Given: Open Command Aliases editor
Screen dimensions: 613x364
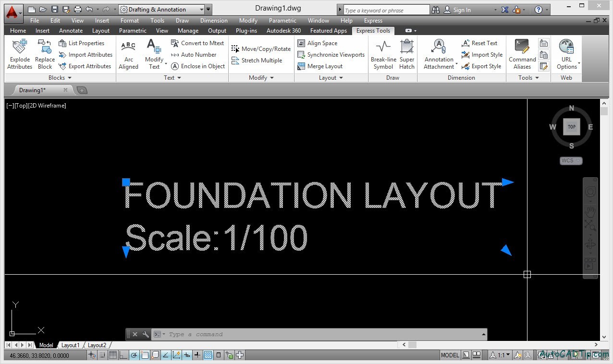Looking at the screenshot, I should (x=522, y=55).
